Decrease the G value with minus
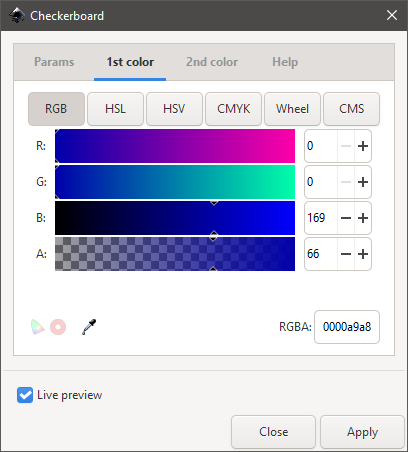408x452 pixels. tap(346, 182)
